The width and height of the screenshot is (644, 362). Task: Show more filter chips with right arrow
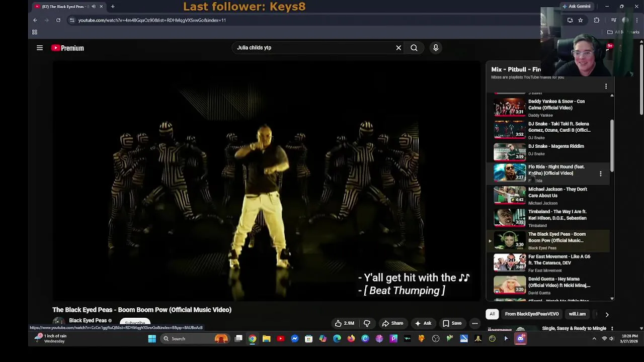[x=607, y=315]
